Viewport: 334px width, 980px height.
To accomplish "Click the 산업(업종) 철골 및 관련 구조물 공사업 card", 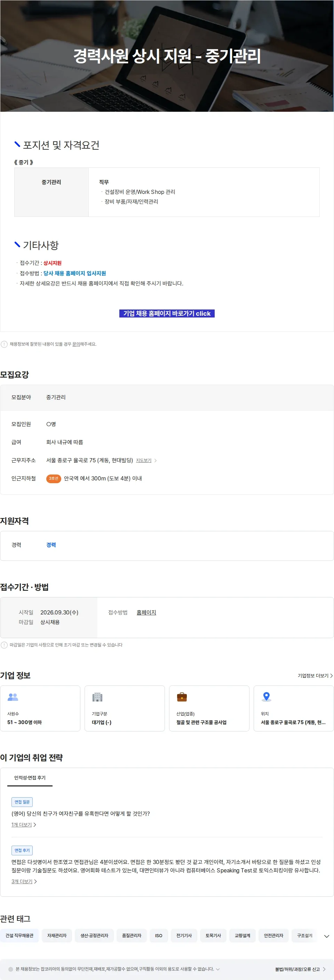I will [x=209, y=708].
